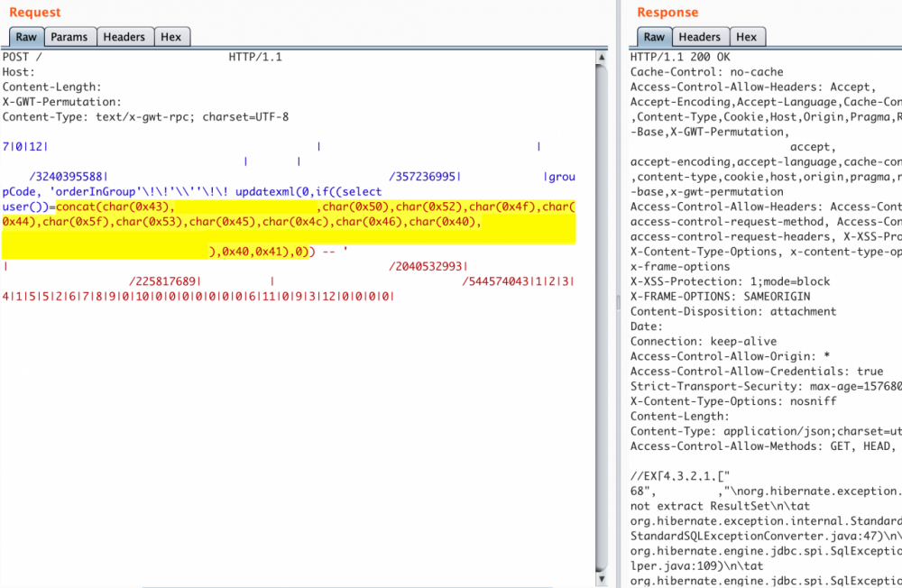Click the '/225817689|' payload value
Viewport: 902px width, 588px height.
tap(165, 281)
